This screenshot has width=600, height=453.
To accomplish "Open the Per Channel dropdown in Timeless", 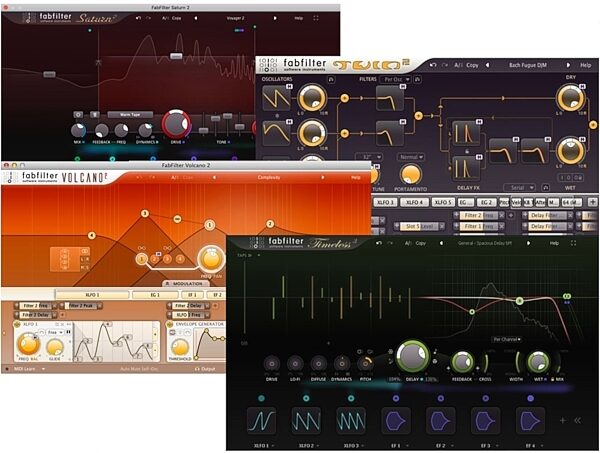I will click(507, 339).
